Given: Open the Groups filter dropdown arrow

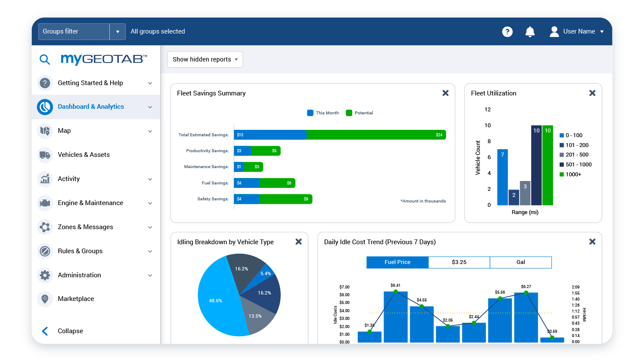Looking at the screenshot, I should click(x=118, y=31).
